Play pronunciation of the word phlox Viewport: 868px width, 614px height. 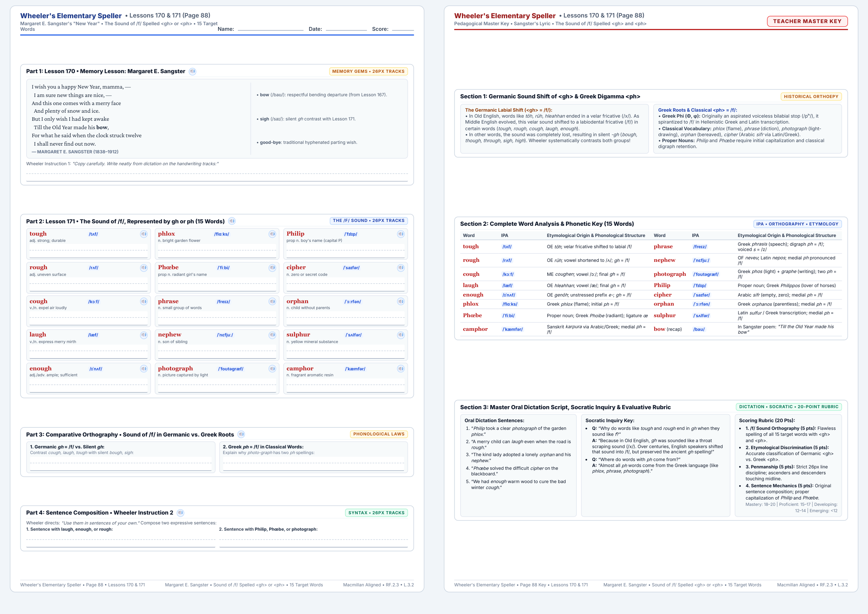click(x=272, y=234)
